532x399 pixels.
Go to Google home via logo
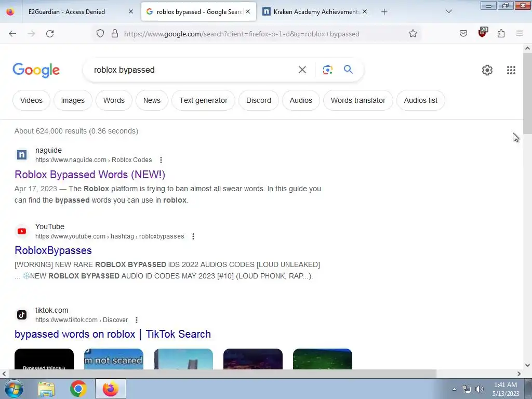[x=36, y=70]
